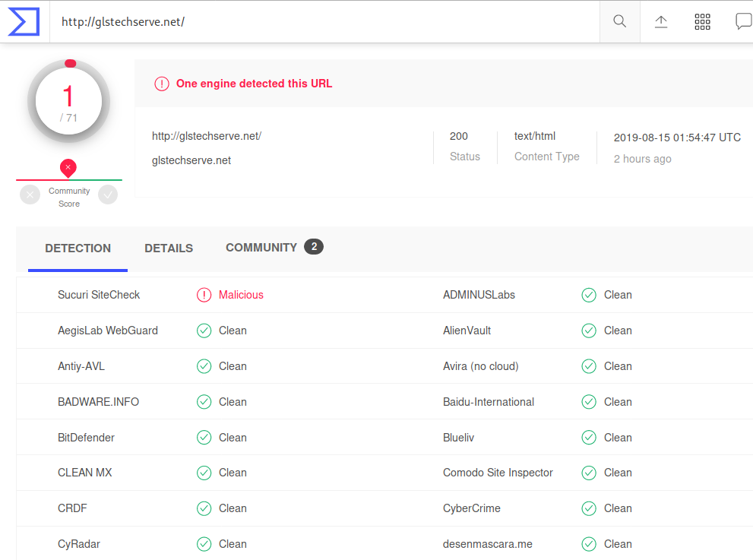Click the scan timestamp 2019-08-15 01:54:47 UTC
Screen dimensions: 753x560
pos(677,138)
